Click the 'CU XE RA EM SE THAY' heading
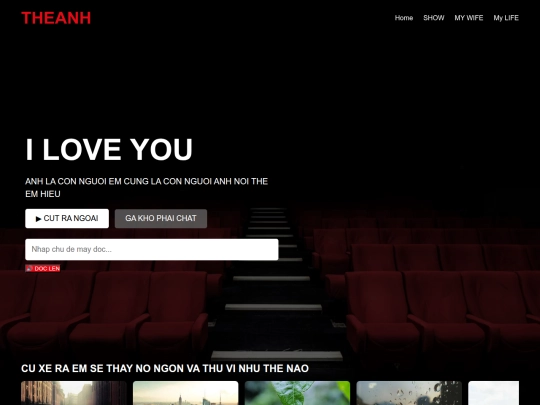The image size is (540, 405). [x=165, y=368]
